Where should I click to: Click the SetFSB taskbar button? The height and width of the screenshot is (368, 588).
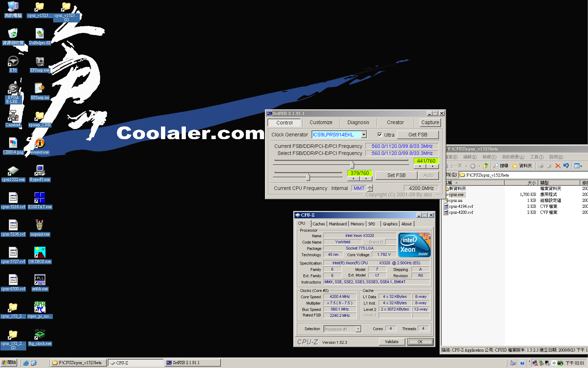click(x=193, y=363)
